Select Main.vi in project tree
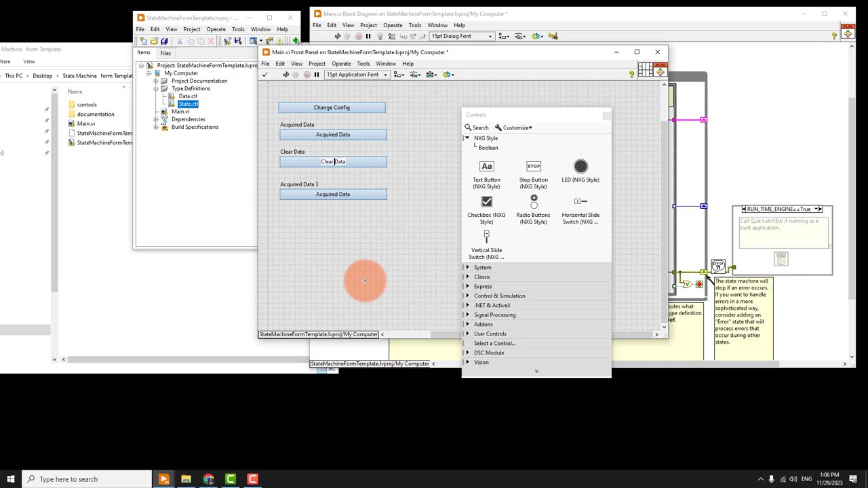The image size is (868, 488). (180, 112)
